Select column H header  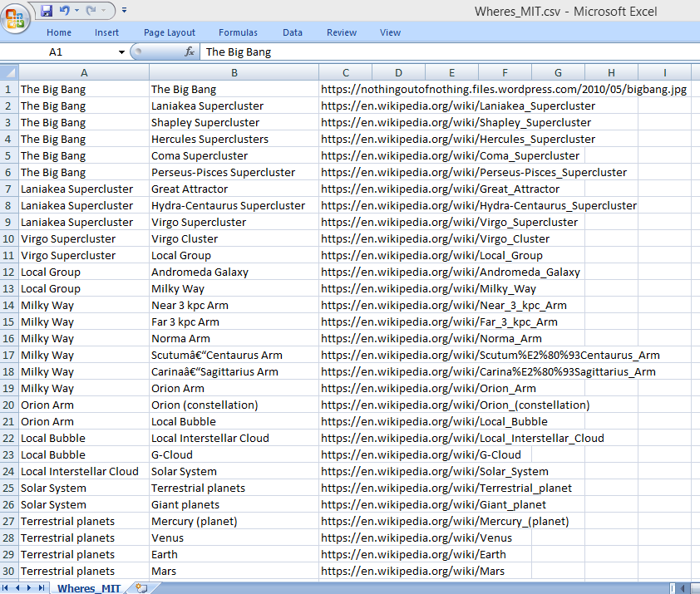click(611, 73)
